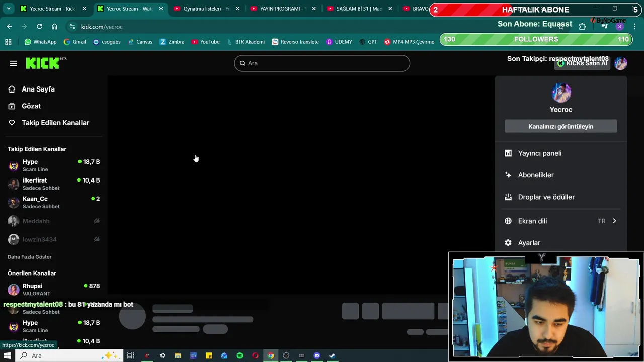Click the kick.com/yecroc address bar
This screenshot has height=362, width=644.
pyautogui.click(x=102, y=27)
